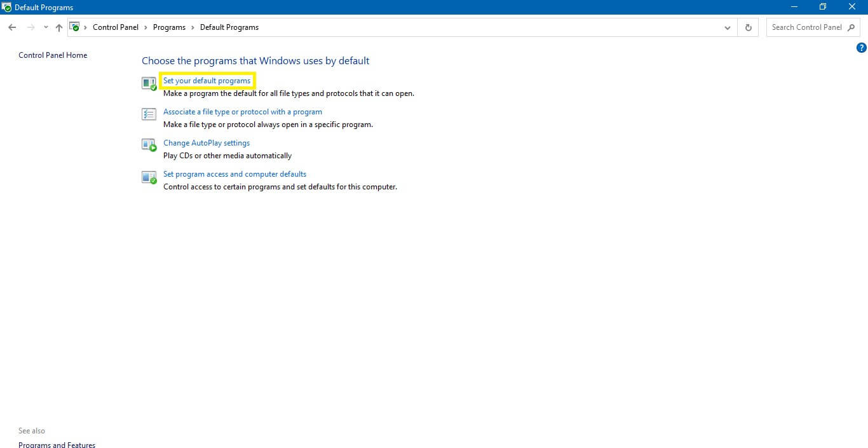Click the Back navigation arrow
This screenshot has width=868, height=448.
(12, 27)
